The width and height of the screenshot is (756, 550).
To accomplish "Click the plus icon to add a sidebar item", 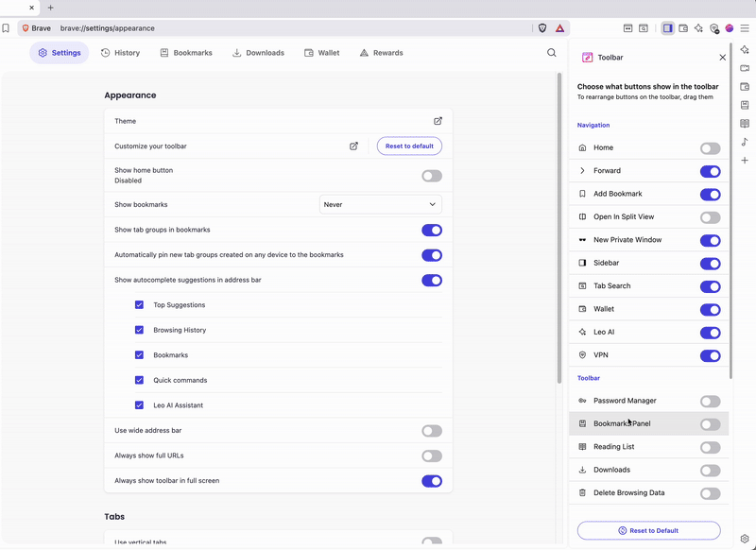I will 745,160.
